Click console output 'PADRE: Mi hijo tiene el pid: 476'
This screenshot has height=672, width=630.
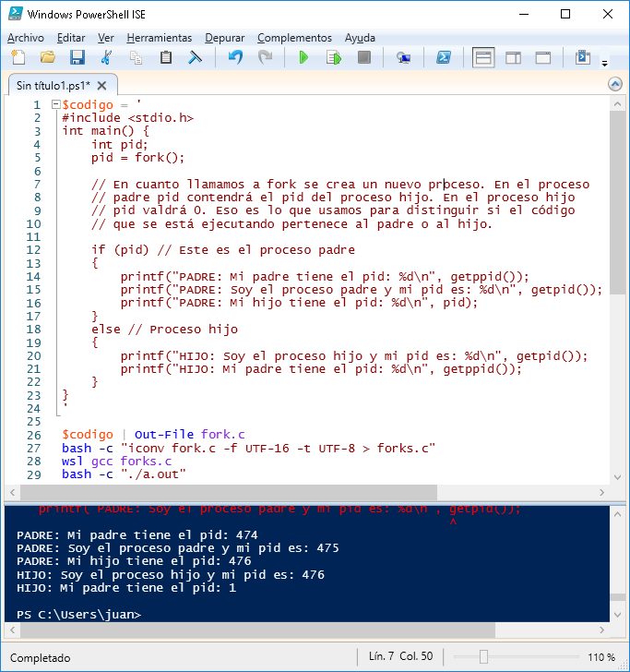pyautogui.click(x=134, y=561)
